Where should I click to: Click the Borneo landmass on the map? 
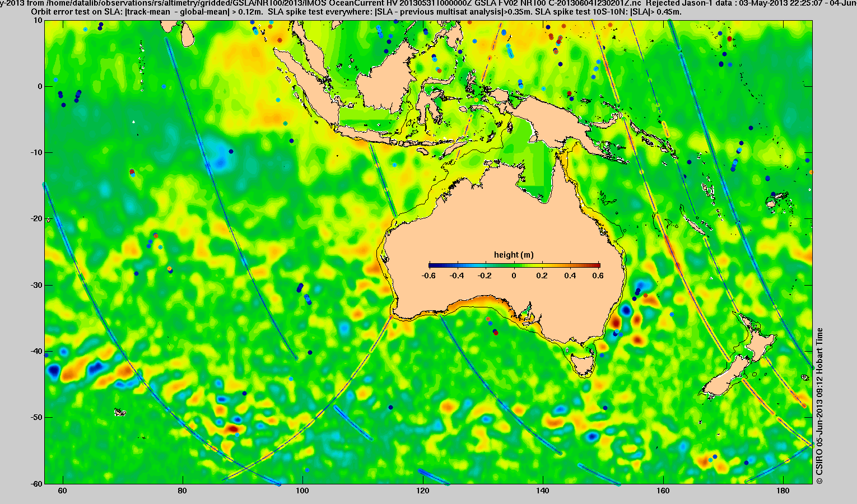[x=385, y=80]
